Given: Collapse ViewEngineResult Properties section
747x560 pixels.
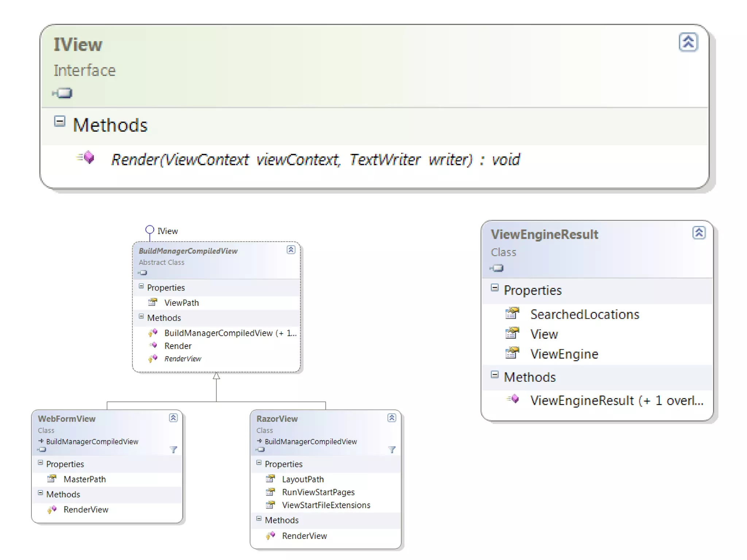Looking at the screenshot, I should [495, 288].
